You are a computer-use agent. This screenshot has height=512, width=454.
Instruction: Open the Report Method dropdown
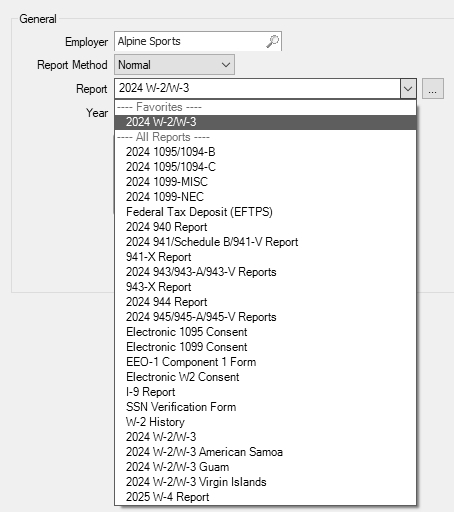(x=174, y=65)
